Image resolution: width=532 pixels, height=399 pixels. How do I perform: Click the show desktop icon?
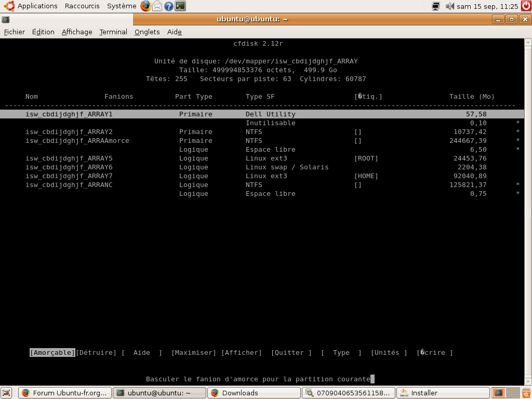pyautogui.click(x=6, y=393)
